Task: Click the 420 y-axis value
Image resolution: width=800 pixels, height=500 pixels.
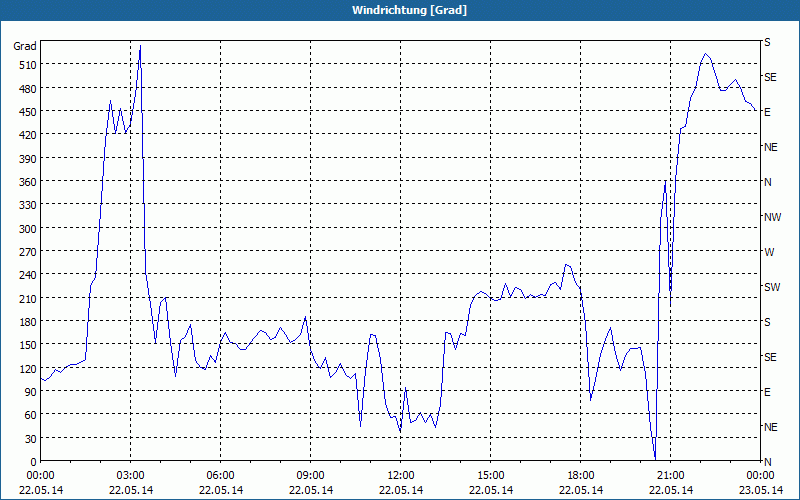Action: (28, 135)
